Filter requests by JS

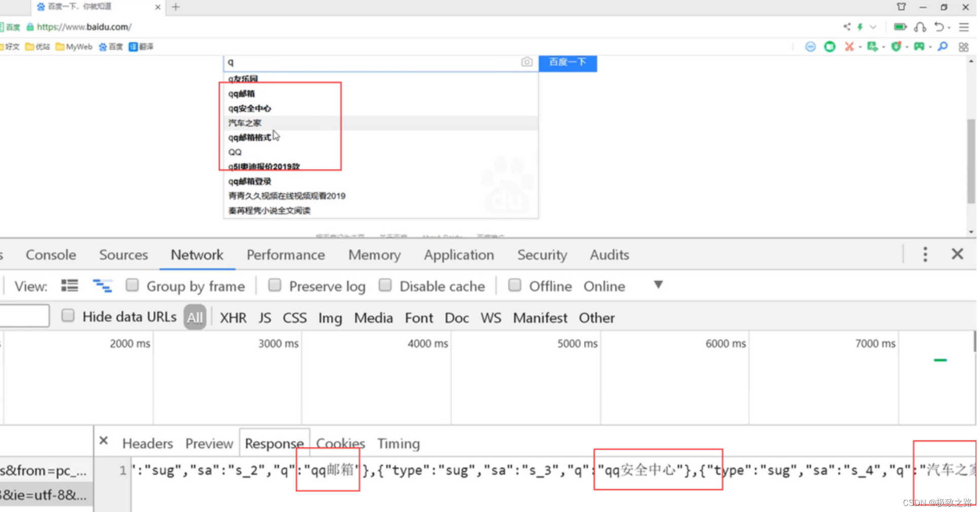[265, 318]
